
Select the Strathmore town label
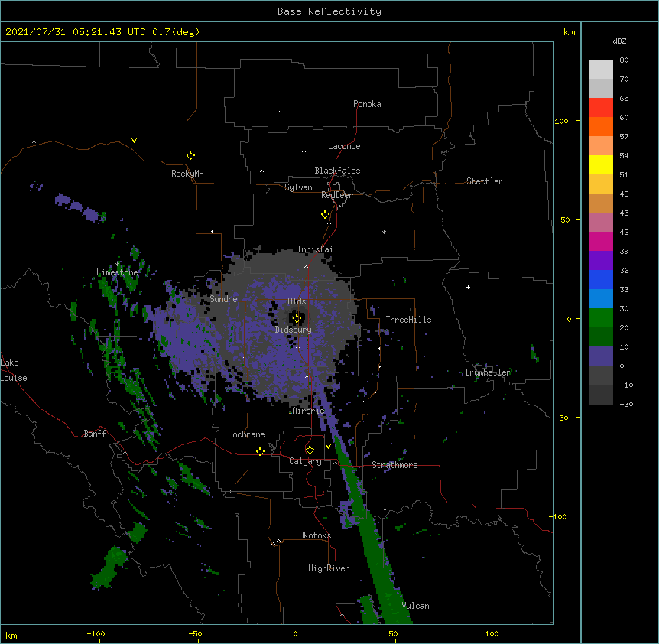(x=394, y=465)
